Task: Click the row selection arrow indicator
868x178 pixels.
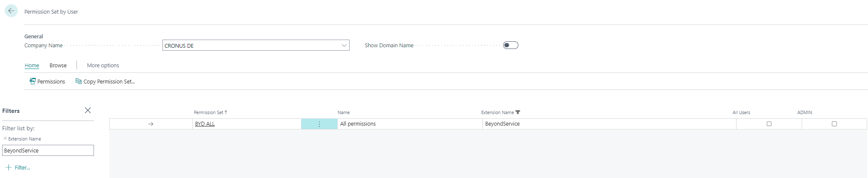Action: coord(151,124)
